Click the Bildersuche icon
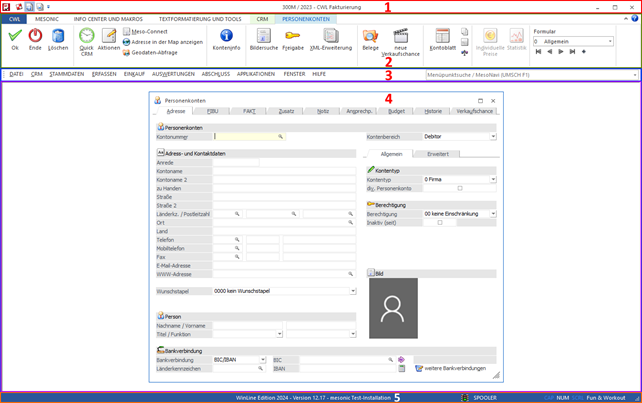 point(264,38)
